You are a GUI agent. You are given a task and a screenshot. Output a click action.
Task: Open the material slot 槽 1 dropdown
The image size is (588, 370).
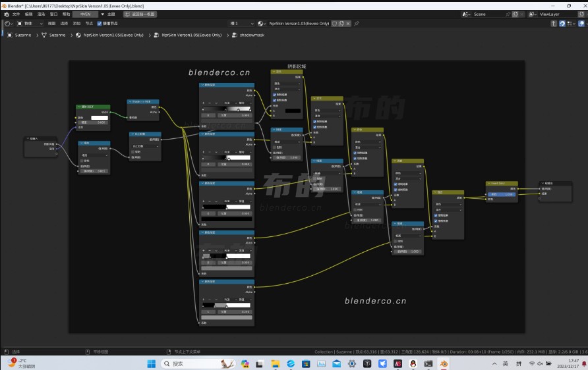(242, 24)
